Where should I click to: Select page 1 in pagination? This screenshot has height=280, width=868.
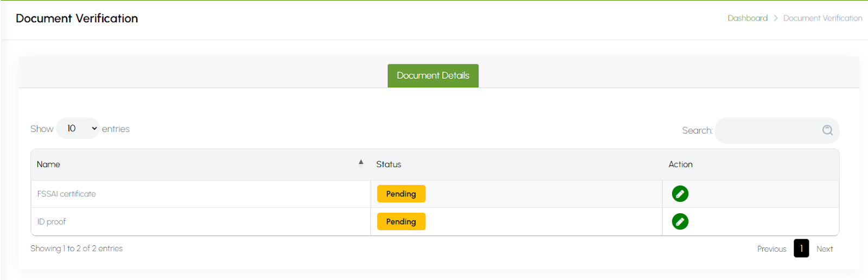coord(801,249)
